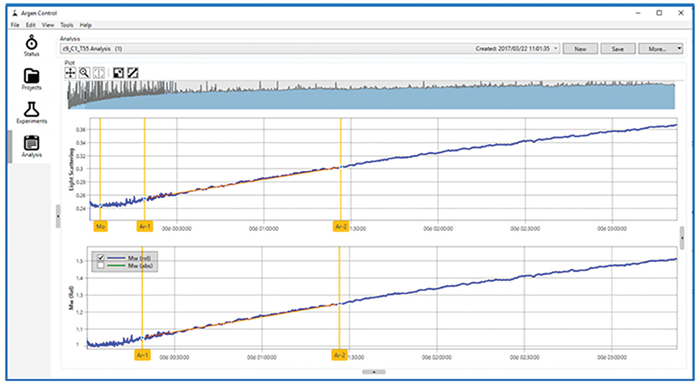This screenshot has width=700, height=385.
Task: Open the More... button dropdown arrow
Action: click(x=679, y=49)
